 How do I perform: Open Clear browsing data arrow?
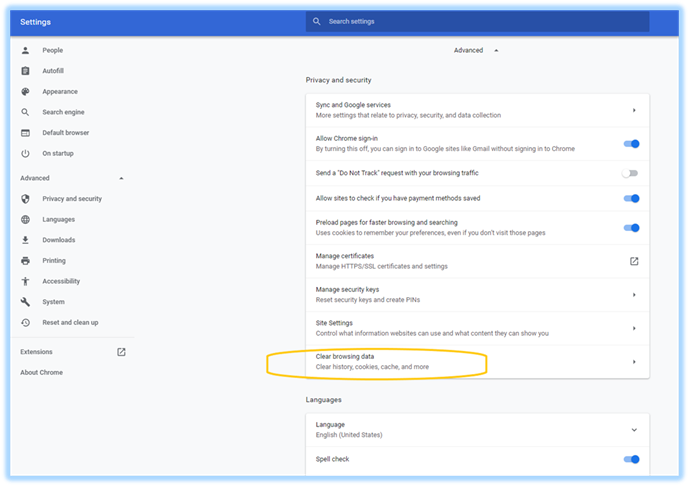[x=634, y=362]
